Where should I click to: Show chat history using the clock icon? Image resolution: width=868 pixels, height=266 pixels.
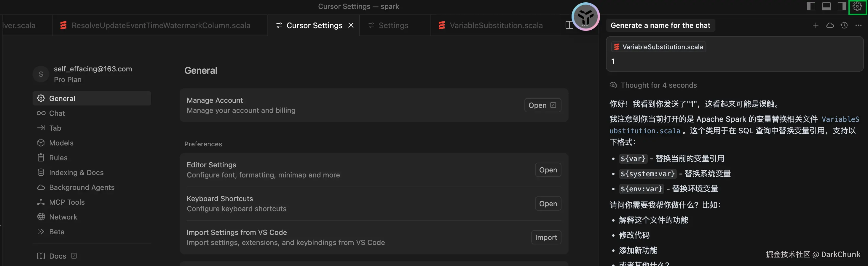(x=844, y=25)
